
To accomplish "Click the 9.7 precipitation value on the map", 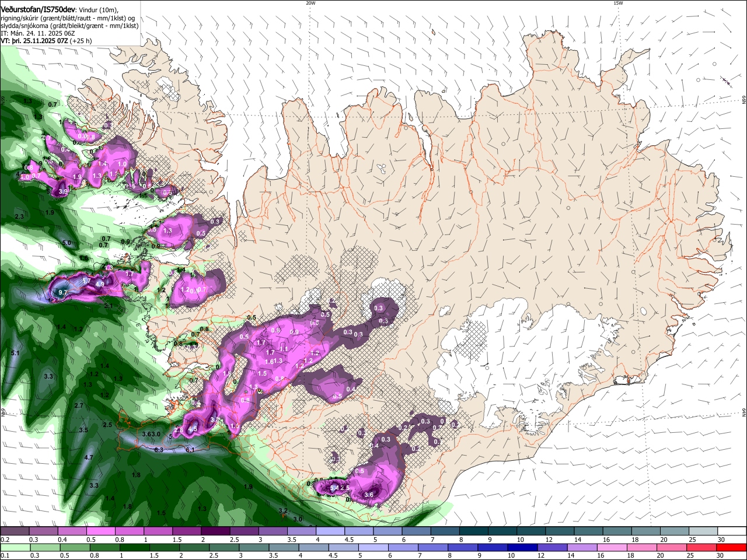I will pyautogui.click(x=63, y=292).
